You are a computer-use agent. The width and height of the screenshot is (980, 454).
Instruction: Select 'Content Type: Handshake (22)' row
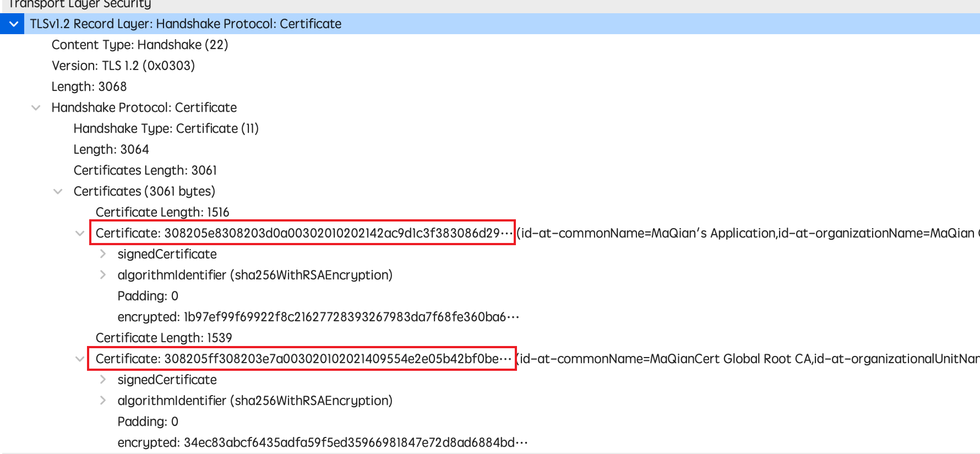coord(140,45)
